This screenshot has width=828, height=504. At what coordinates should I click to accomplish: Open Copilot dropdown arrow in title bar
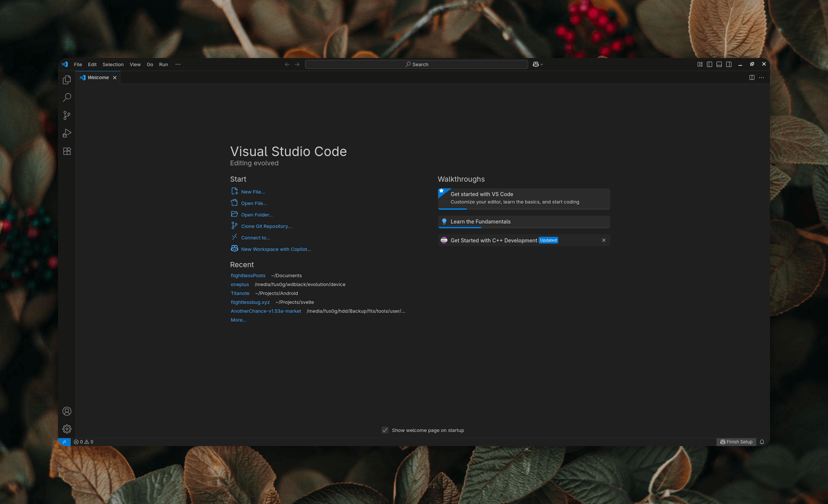pyautogui.click(x=541, y=64)
